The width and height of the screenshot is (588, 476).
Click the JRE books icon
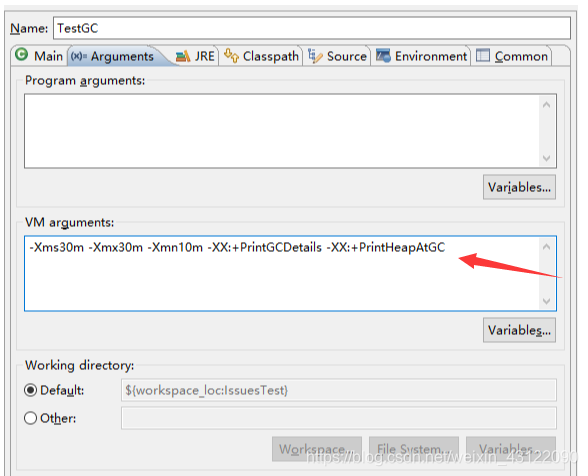(x=183, y=56)
